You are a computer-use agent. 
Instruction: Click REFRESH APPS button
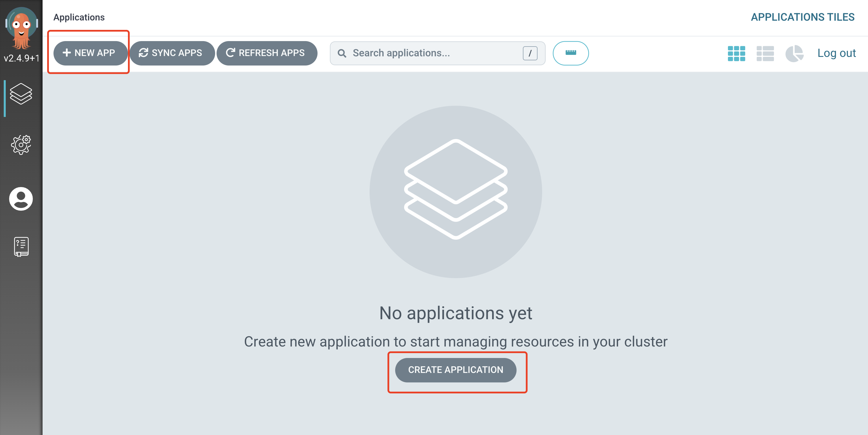click(267, 53)
